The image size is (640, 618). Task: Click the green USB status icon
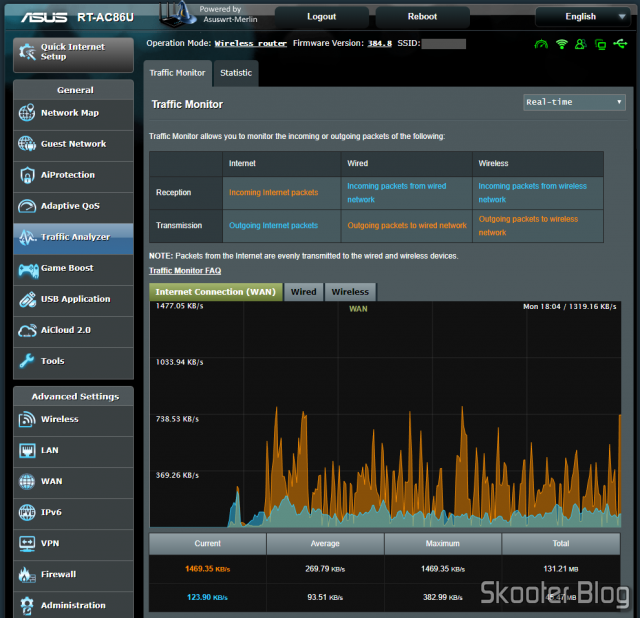click(x=620, y=44)
